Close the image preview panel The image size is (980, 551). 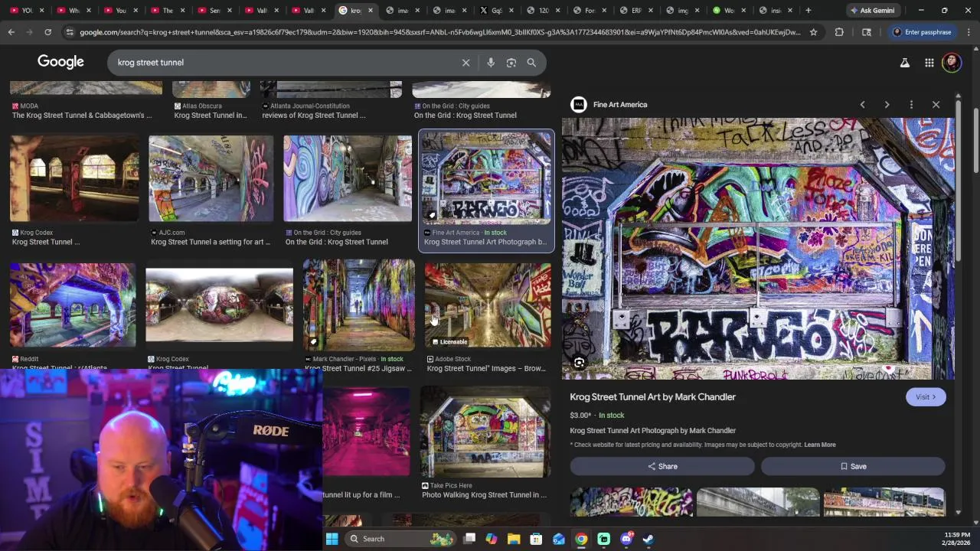[936, 105]
